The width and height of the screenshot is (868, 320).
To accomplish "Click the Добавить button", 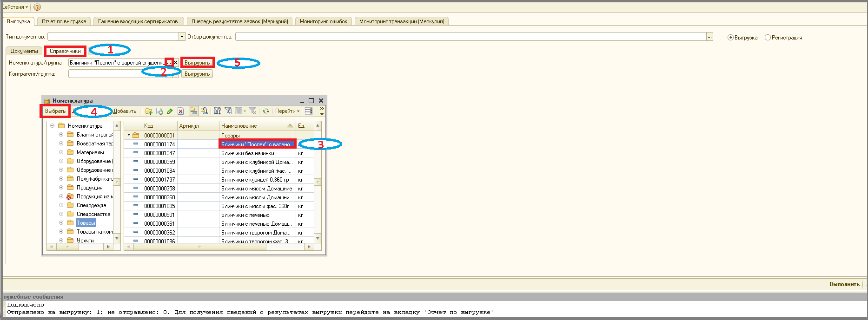I will click(x=125, y=111).
